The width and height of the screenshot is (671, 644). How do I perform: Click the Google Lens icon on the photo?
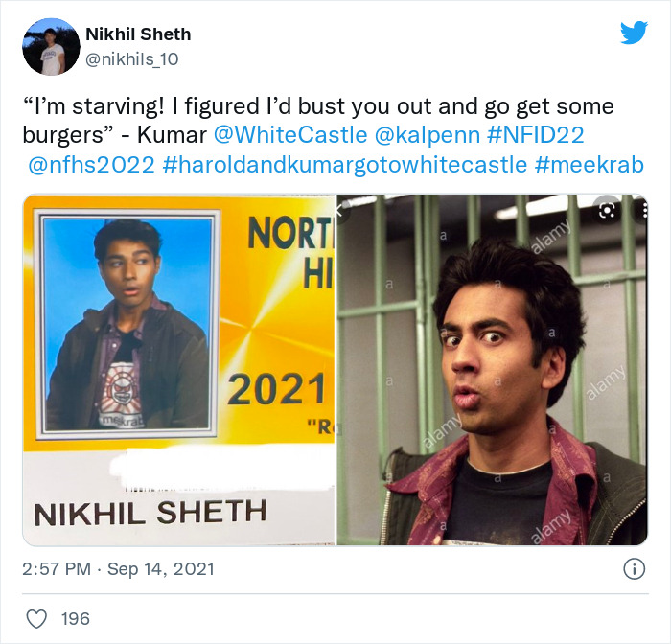pyautogui.click(x=608, y=210)
